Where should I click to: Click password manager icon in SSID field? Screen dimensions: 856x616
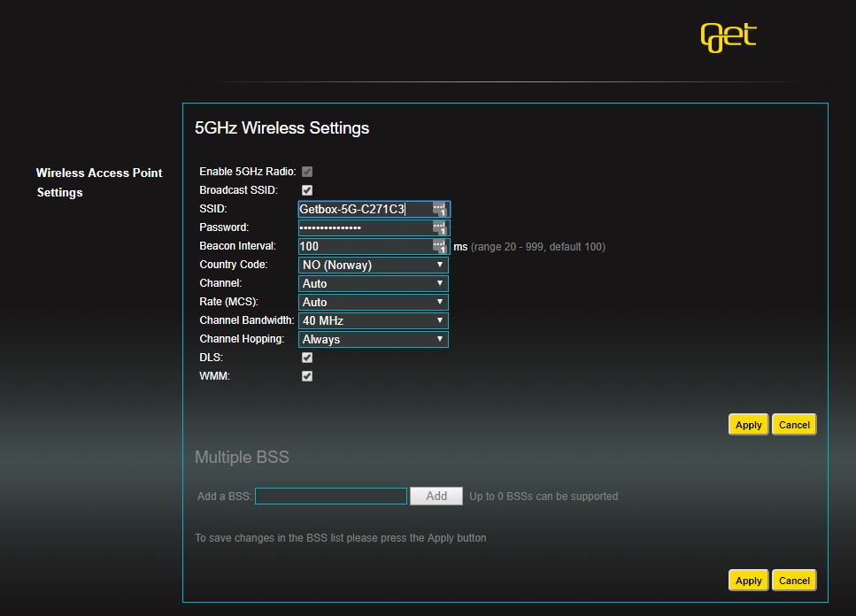tap(440, 209)
